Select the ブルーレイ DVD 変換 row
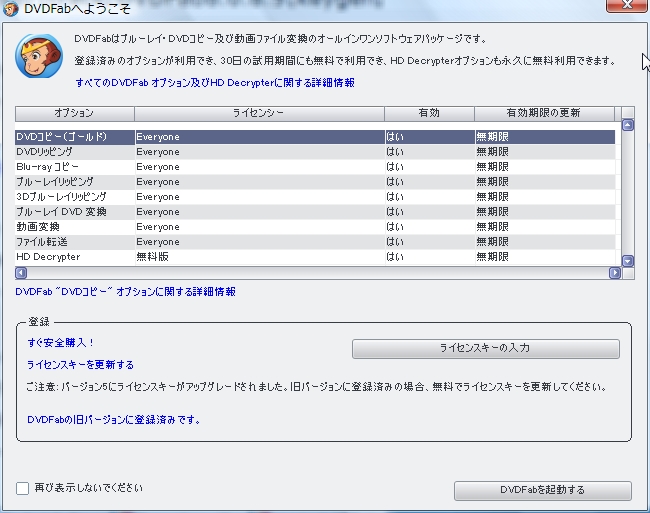The width and height of the screenshot is (650, 513). pos(315,212)
